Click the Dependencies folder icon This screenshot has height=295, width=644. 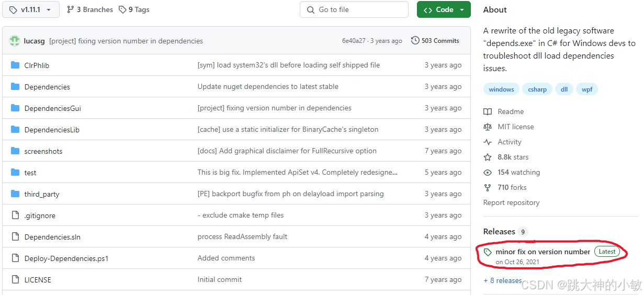click(15, 87)
